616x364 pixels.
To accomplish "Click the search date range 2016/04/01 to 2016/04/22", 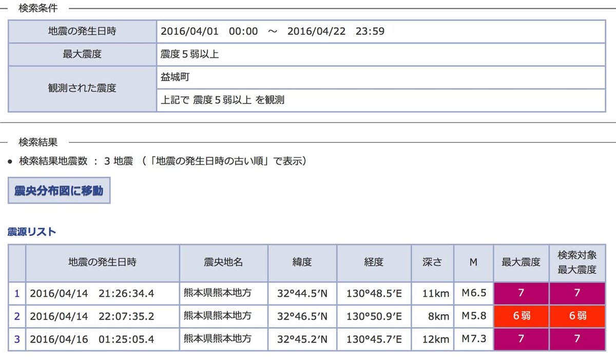I will tap(273, 31).
